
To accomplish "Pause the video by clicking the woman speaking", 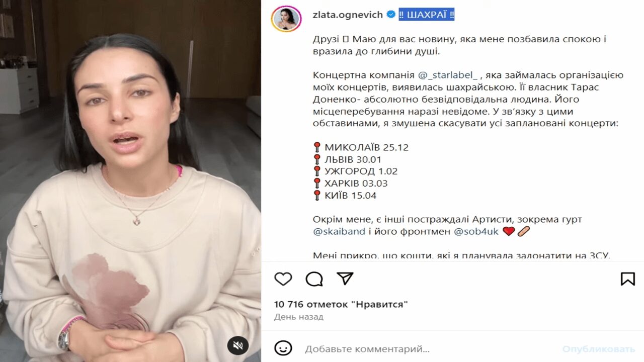I will tap(130, 181).
